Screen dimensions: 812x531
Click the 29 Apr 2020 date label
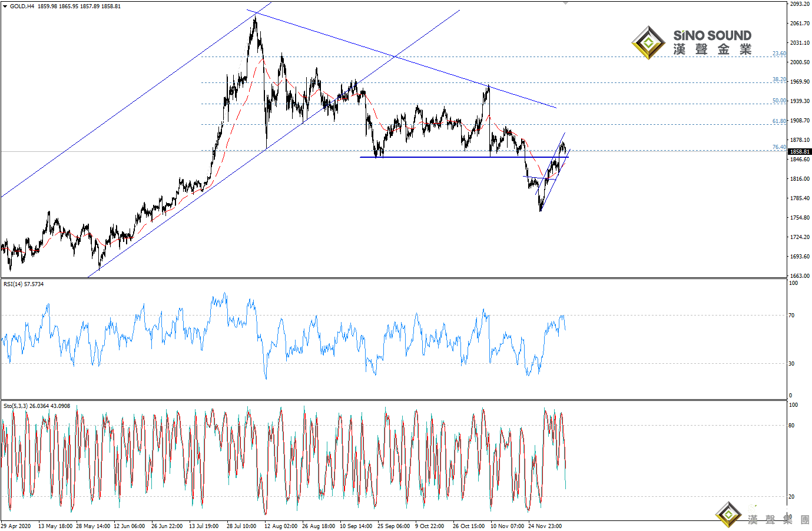tap(16, 526)
